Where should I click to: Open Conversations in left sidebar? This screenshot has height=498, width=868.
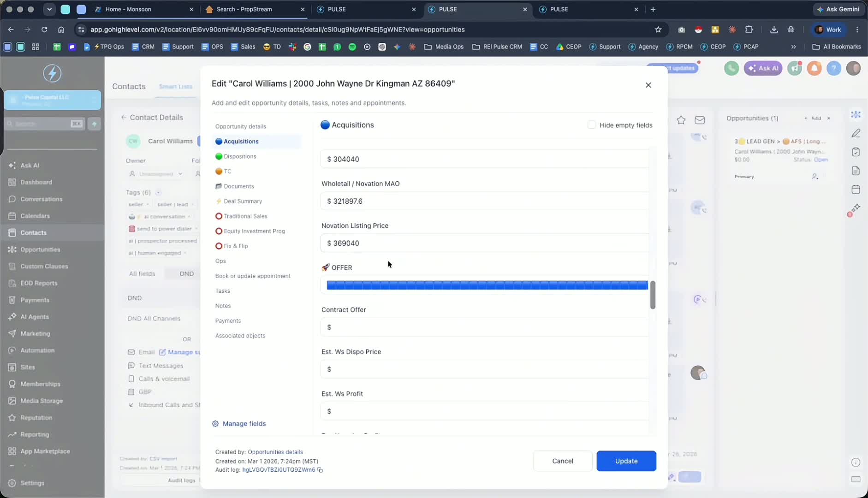tap(41, 199)
